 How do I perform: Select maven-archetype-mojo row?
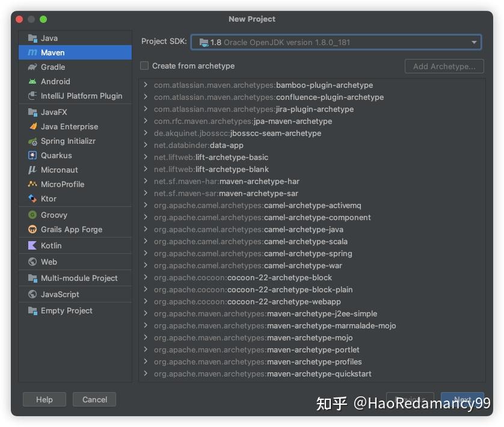coord(312,337)
